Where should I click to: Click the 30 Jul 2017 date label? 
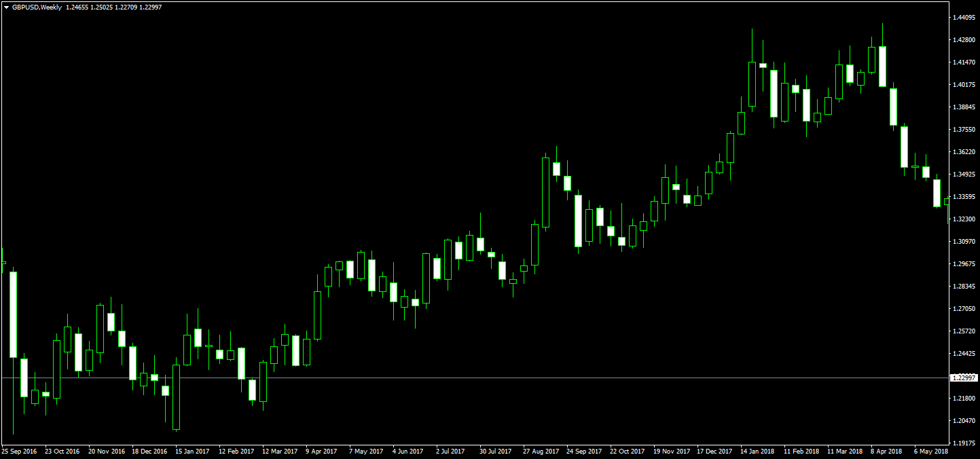coord(495,451)
